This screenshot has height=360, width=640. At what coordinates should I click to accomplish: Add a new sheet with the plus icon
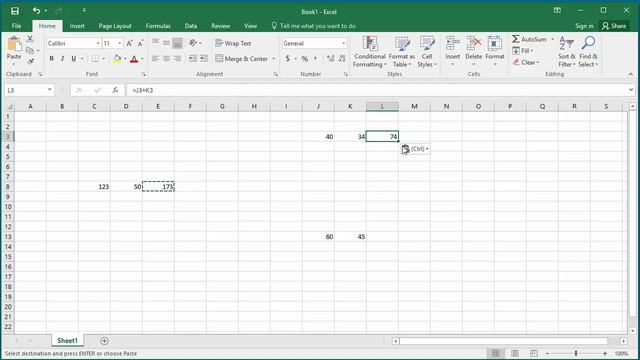[104, 341]
